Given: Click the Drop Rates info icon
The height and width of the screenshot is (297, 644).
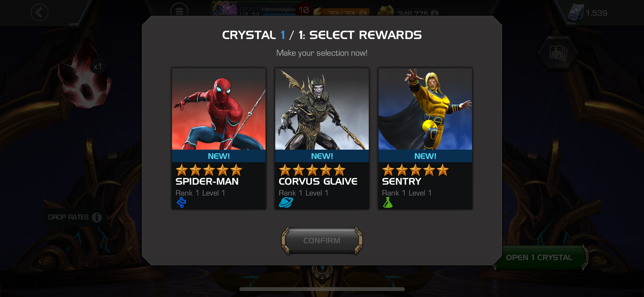Looking at the screenshot, I should [97, 217].
